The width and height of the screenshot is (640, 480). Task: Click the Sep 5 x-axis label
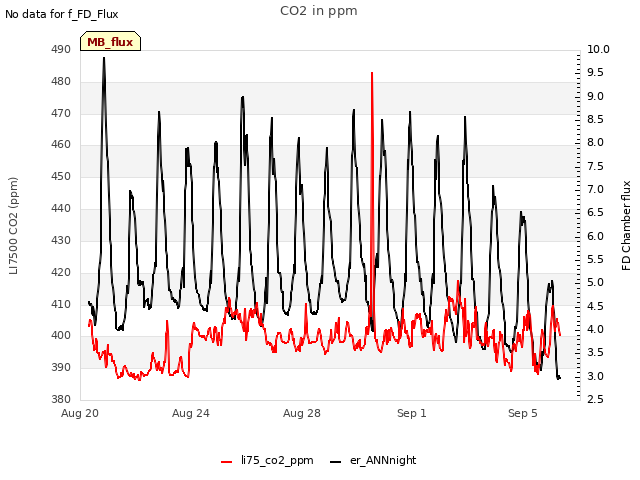click(x=523, y=413)
